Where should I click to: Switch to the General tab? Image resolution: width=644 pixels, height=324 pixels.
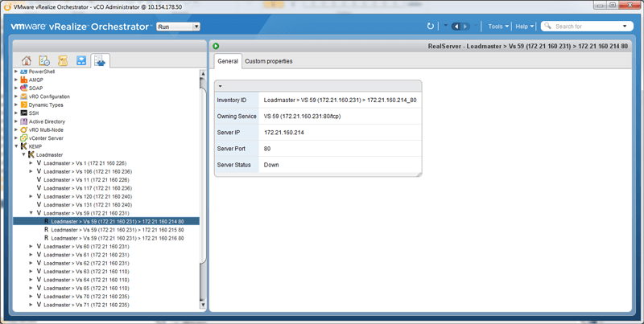coord(228,61)
